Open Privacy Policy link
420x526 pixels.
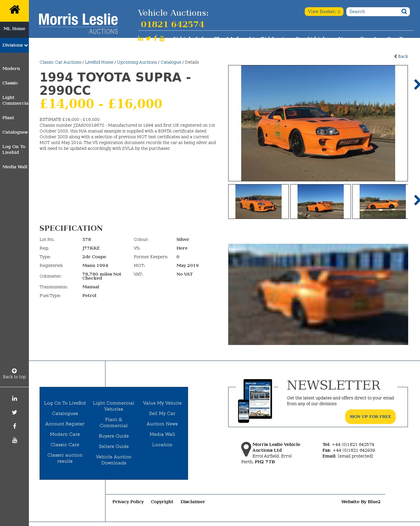128,502
